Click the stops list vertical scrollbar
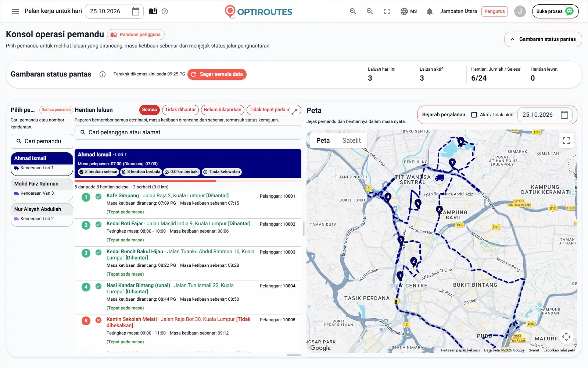Screen dimensions: 588x368 304,229
